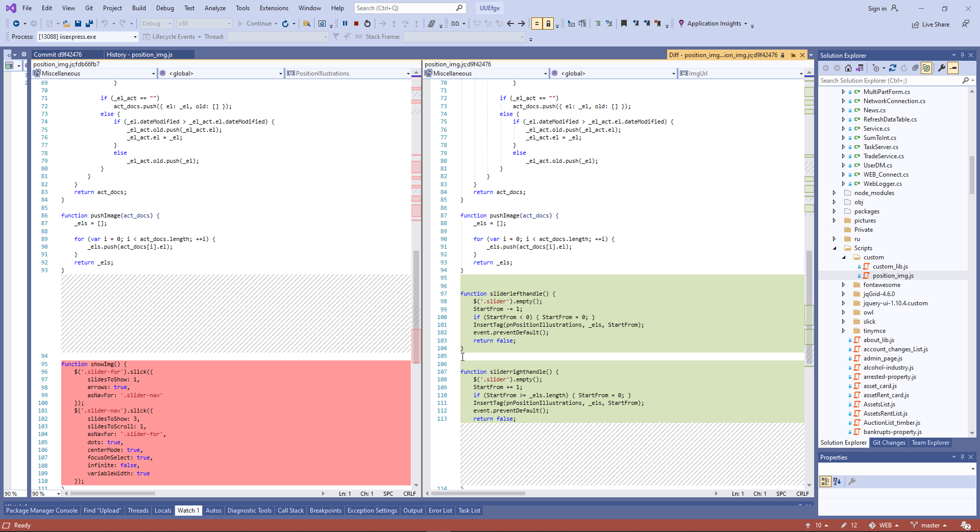Click the Live Share button
The height and width of the screenshot is (532, 980).
pyautogui.click(x=930, y=24)
